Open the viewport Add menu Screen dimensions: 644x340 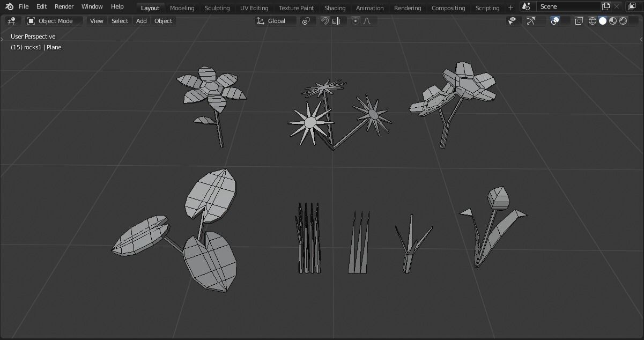tap(142, 21)
